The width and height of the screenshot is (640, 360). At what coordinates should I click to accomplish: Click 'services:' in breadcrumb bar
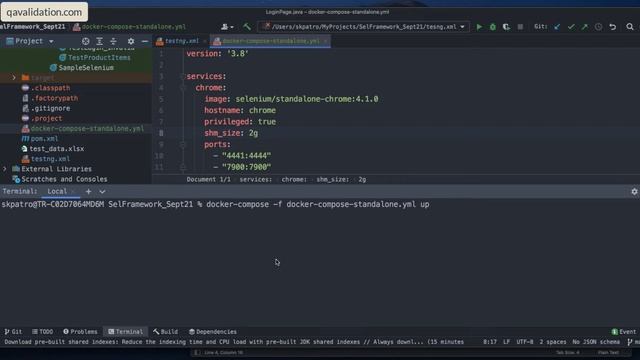[x=256, y=180]
